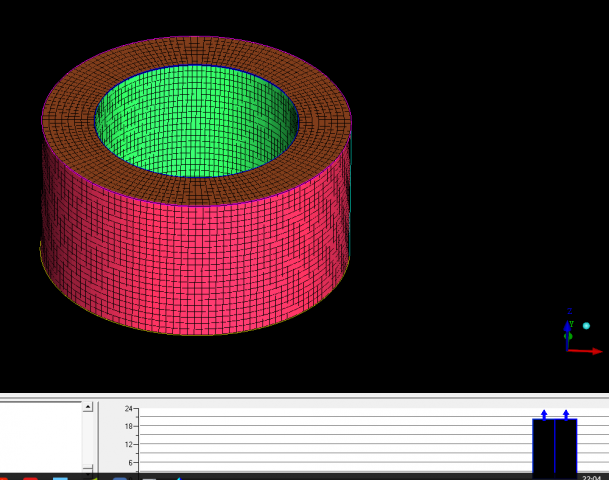Viewport: 609px width, 480px height.
Task: Click the 24 label on histogram axis
Action: (130, 409)
